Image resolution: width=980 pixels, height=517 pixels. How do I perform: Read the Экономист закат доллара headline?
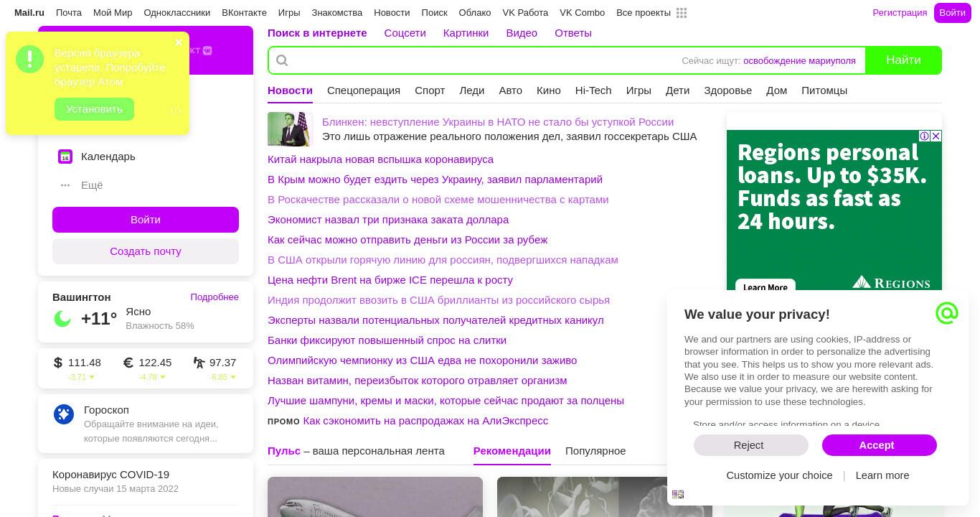(388, 220)
